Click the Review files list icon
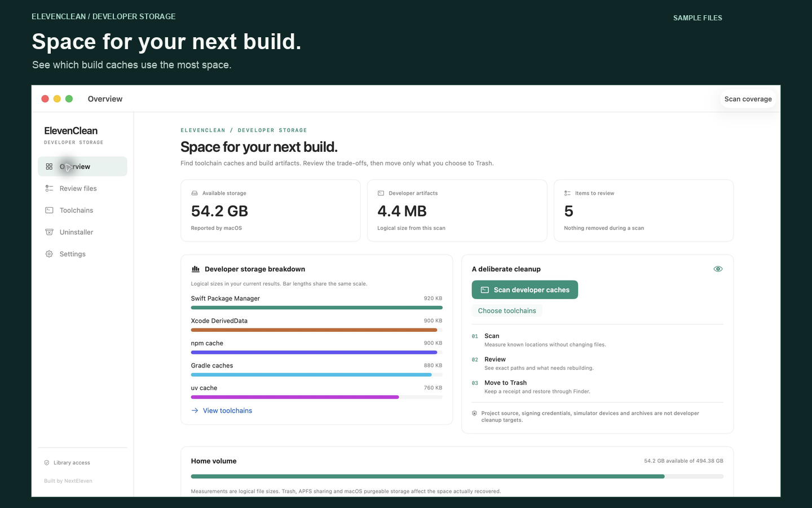812x508 pixels. (49, 189)
